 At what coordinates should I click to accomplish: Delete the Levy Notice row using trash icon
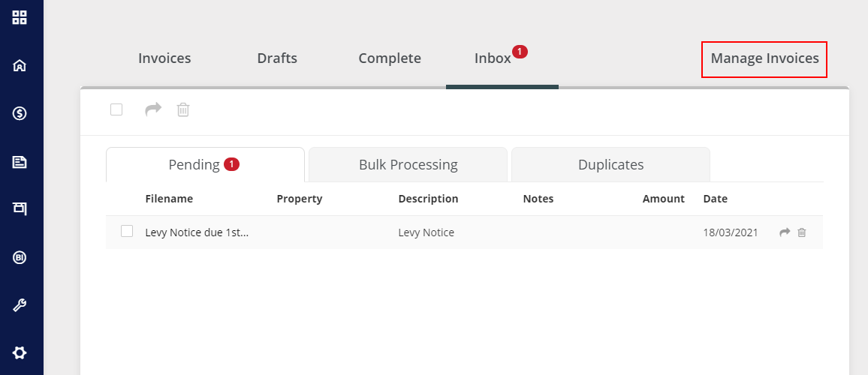[x=802, y=232]
